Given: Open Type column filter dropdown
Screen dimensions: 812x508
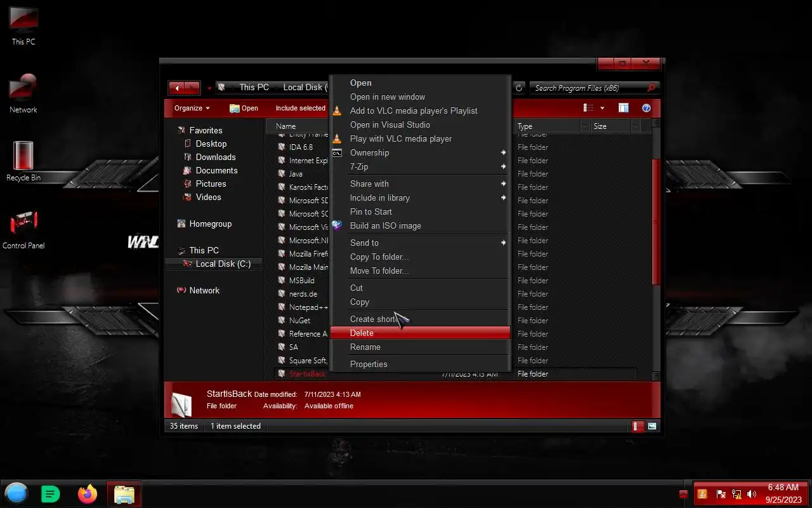Looking at the screenshot, I should 586,126.
